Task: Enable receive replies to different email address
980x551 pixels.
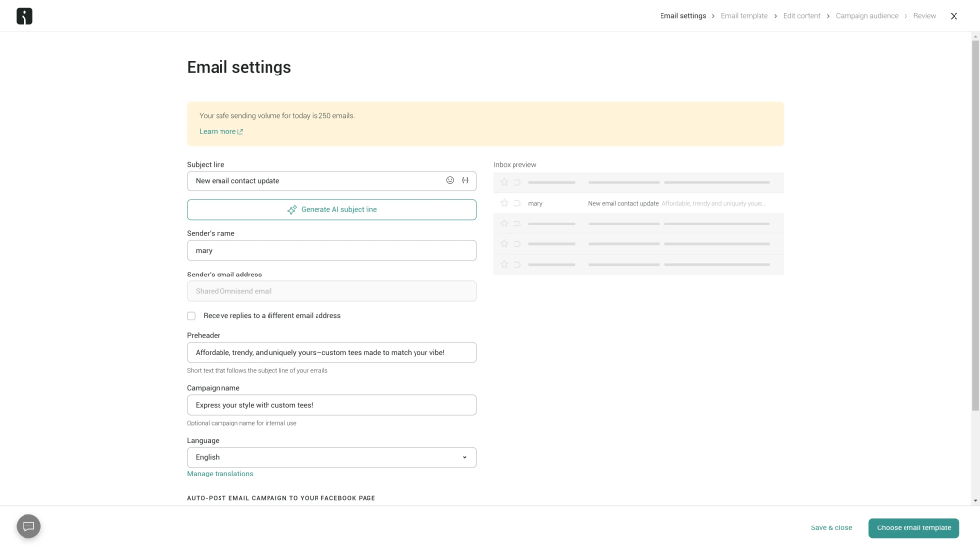Action: 191,316
